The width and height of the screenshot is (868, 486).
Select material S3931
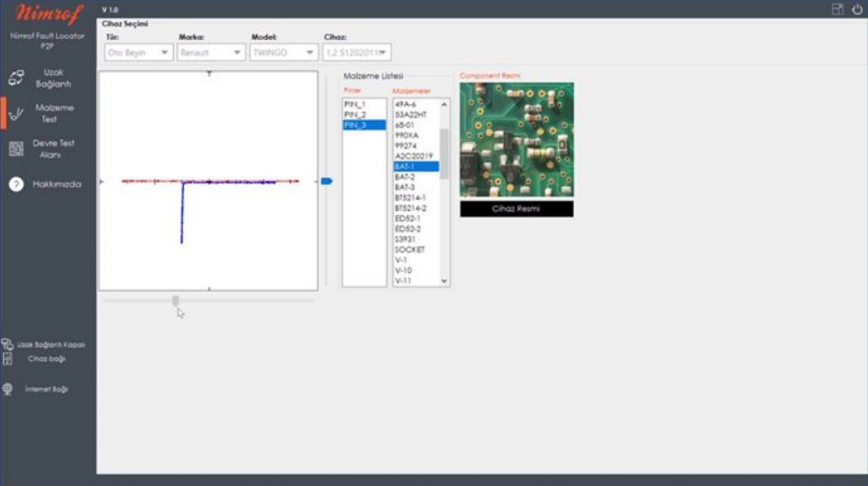(416, 239)
